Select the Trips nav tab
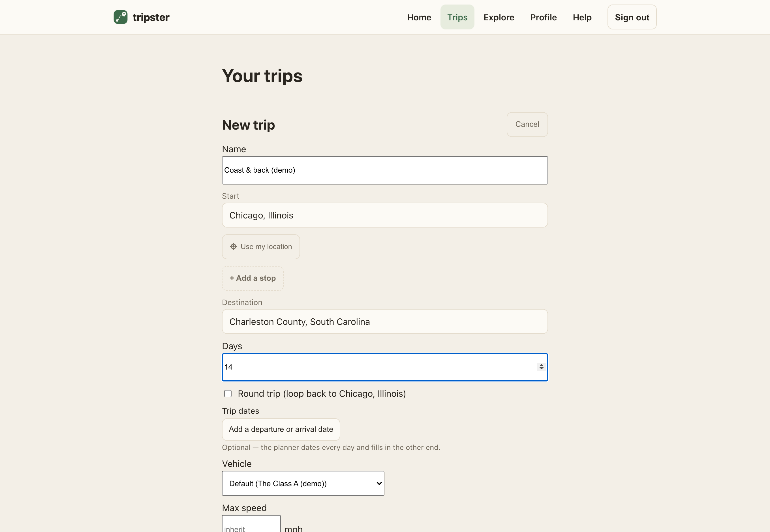 click(x=457, y=17)
